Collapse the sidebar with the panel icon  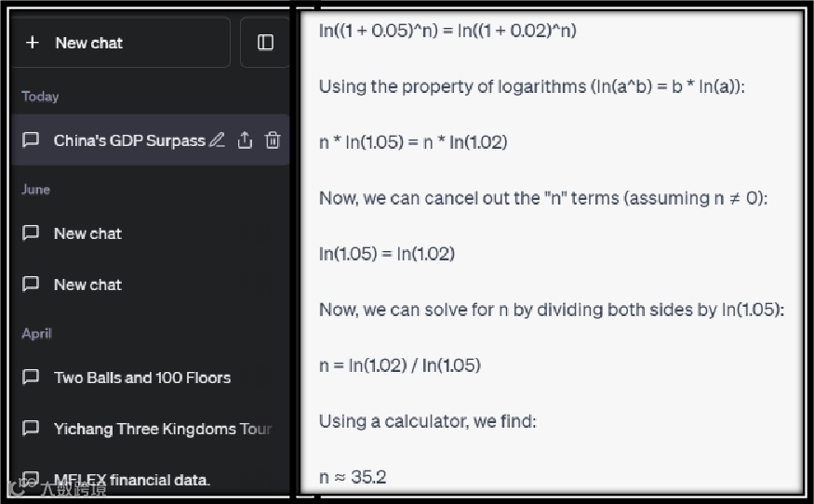(265, 43)
